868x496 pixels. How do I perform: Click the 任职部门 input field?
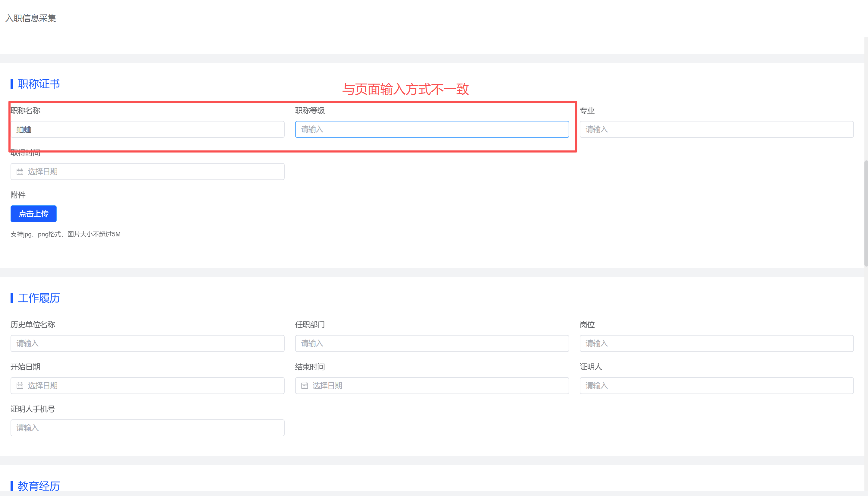(x=432, y=343)
